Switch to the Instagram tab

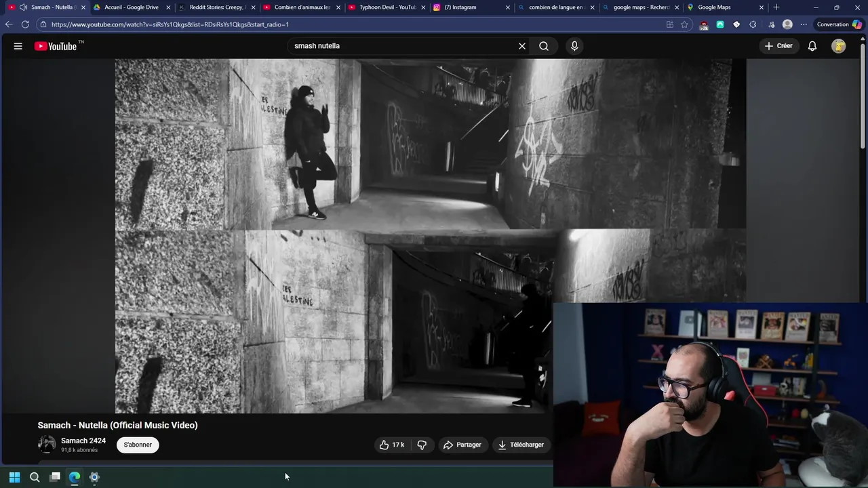471,7
